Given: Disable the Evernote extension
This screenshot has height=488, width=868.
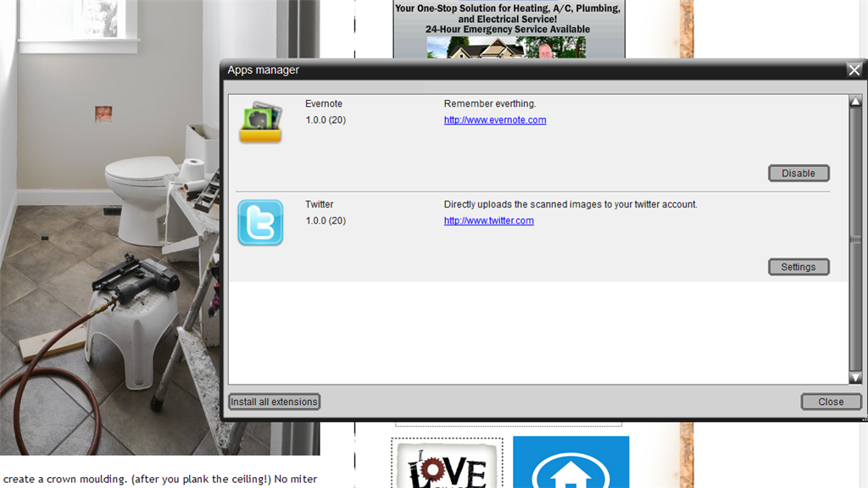Looking at the screenshot, I should pos(798,173).
